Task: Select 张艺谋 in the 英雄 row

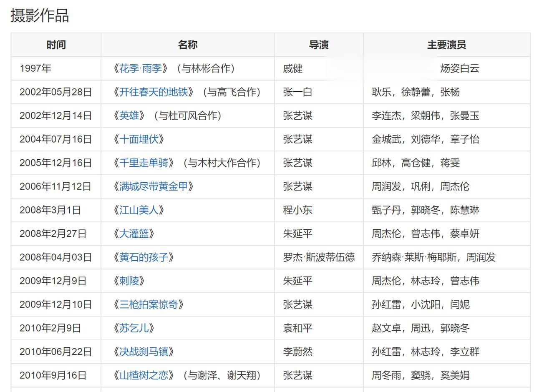Action: [298, 116]
